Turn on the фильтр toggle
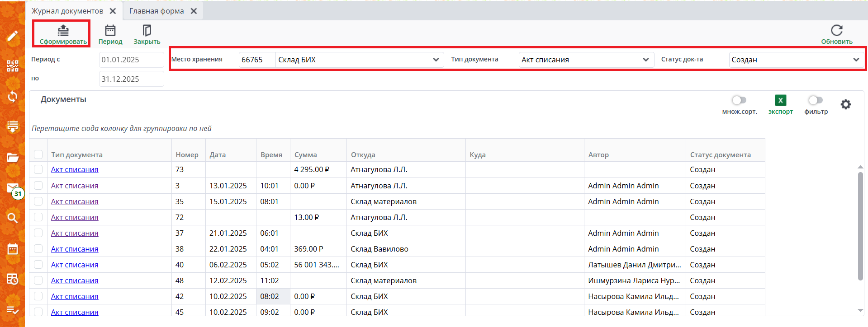The image size is (868, 327). click(x=815, y=100)
